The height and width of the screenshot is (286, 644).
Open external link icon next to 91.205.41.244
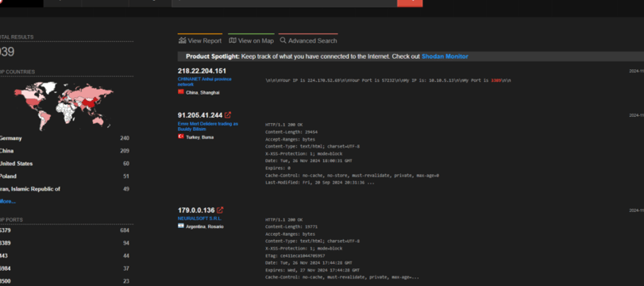point(228,115)
